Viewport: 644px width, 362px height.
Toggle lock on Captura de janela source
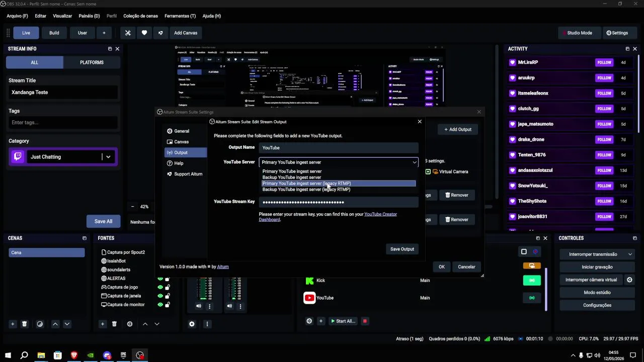[168, 296]
